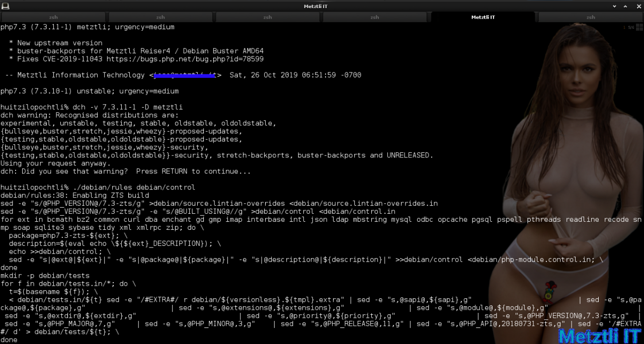Open the tab overview grid icon

pyautogui.click(x=639, y=27)
